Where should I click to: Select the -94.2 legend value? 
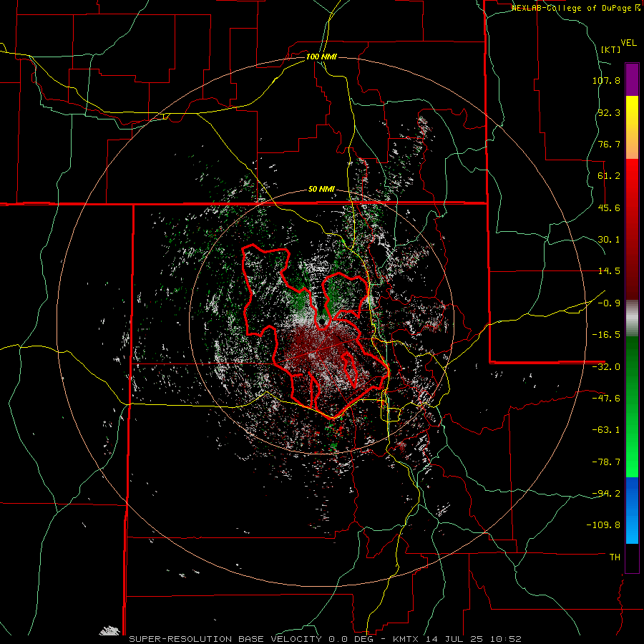click(606, 493)
